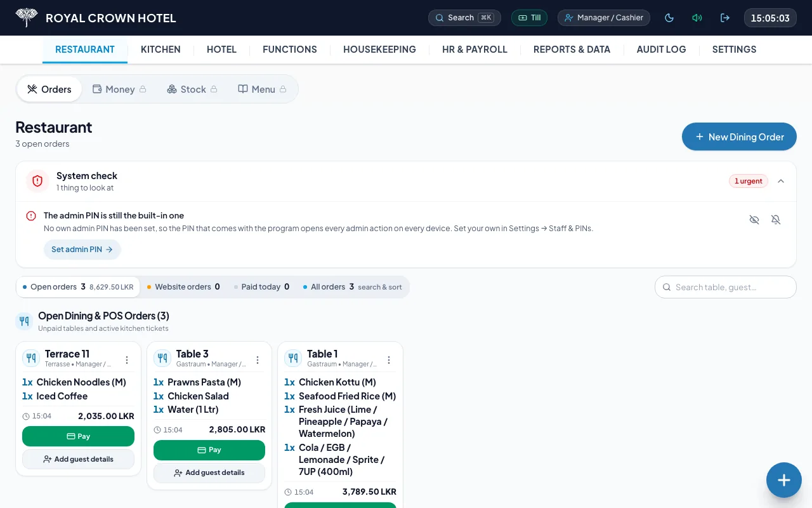Open the Hotel tab
The height and width of the screenshot is (508, 812).
coord(221,50)
